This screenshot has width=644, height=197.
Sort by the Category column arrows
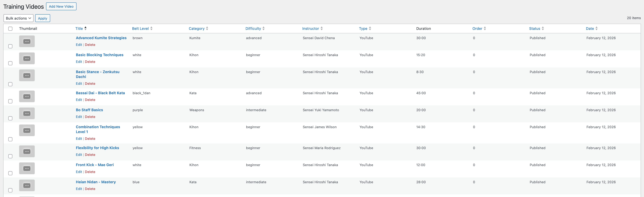[x=207, y=28]
